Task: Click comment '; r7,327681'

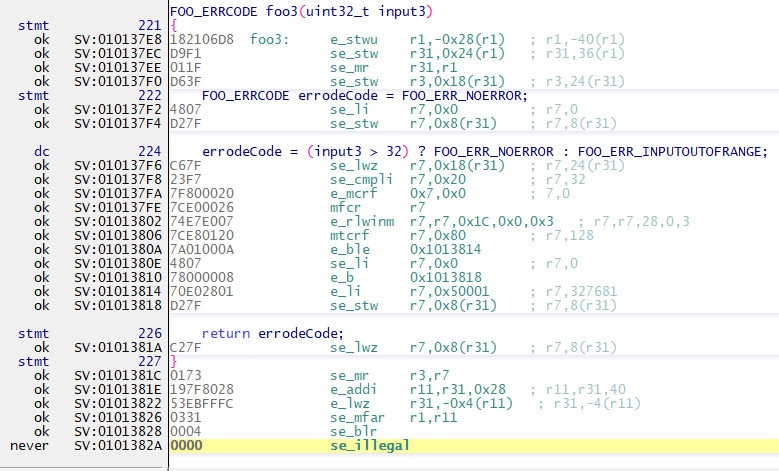Action: [574, 291]
